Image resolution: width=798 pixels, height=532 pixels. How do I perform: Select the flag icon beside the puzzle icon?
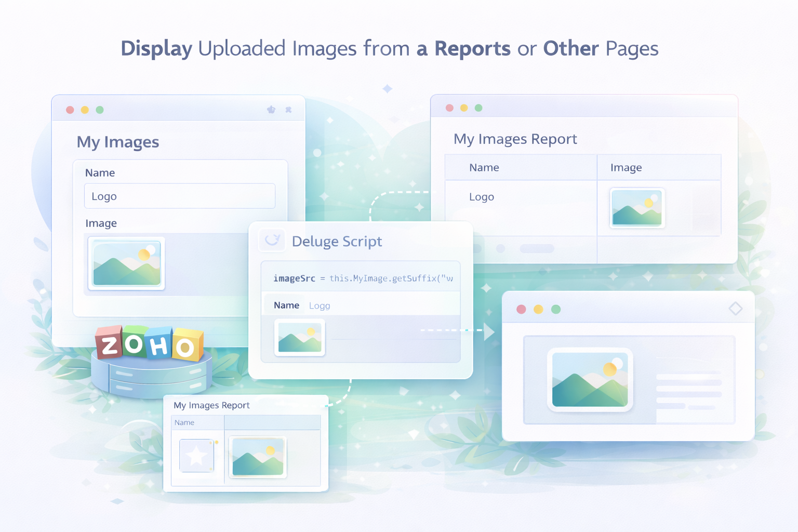(x=271, y=109)
